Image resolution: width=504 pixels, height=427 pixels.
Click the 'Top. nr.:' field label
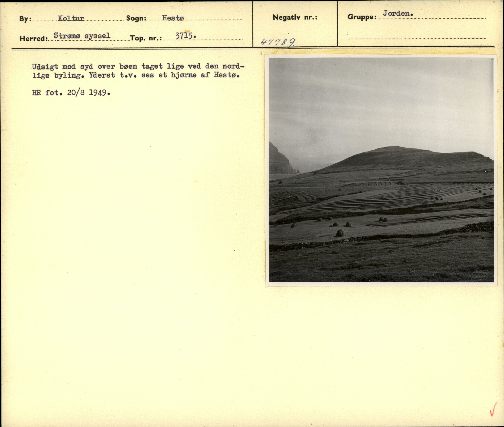[x=146, y=38]
